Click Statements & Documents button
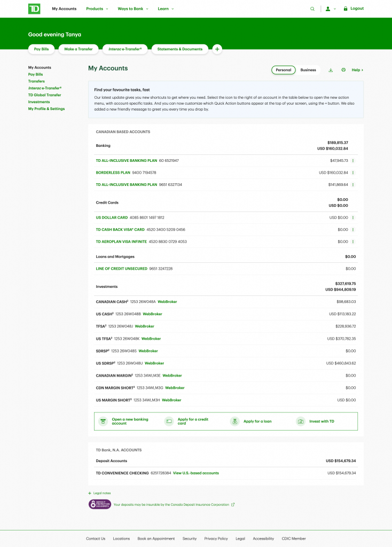 tap(180, 49)
